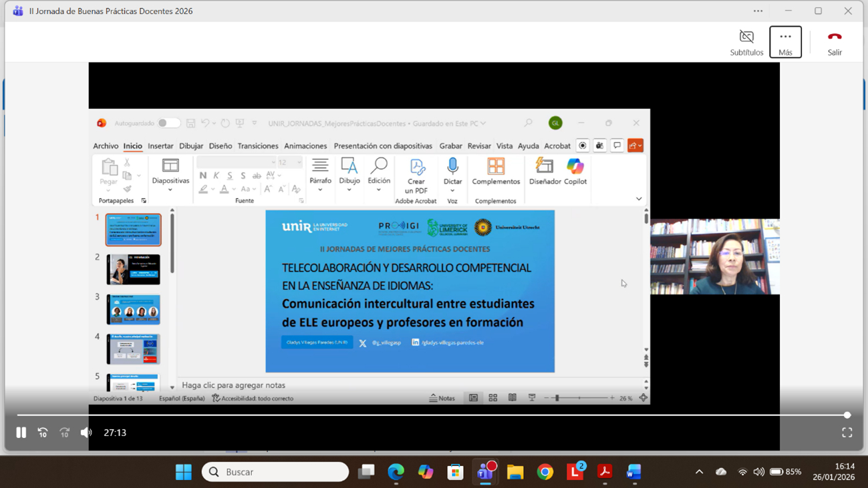
Task: Start Dictar microphone tool
Action: pos(452,171)
